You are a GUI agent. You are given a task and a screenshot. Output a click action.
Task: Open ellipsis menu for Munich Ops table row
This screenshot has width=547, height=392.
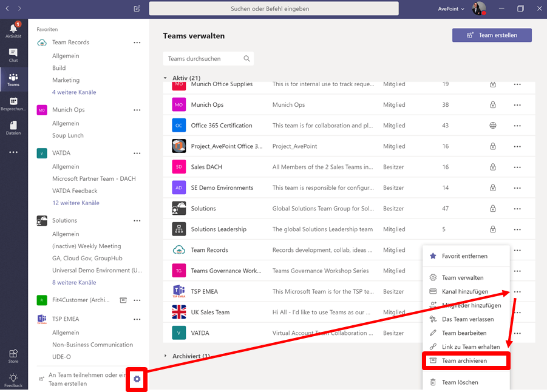pyautogui.click(x=517, y=105)
